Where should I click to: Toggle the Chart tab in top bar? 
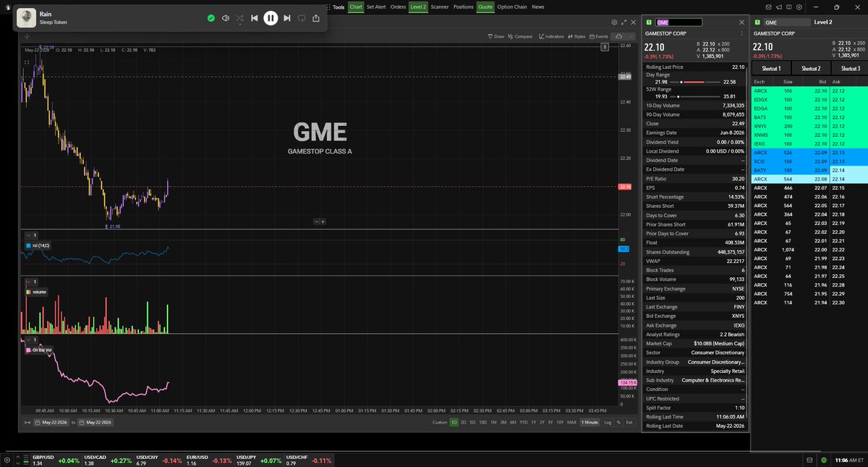pos(356,7)
